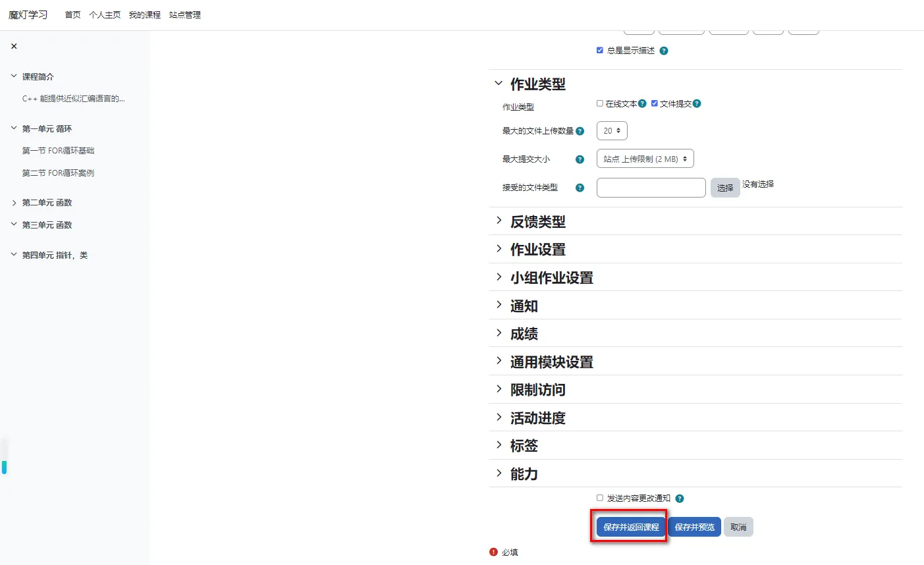Open the max upload files dropdown showing 20
Screen dimensions: 924x565
[x=612, y=131]
